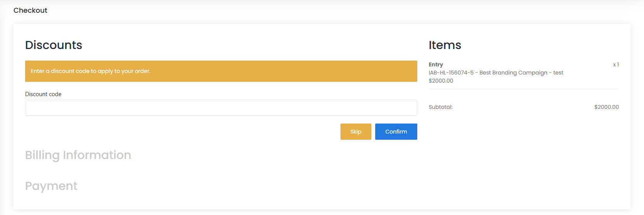644x215 pixels.
Task: Select the Discounts section heading
Action: coord(54,45)
